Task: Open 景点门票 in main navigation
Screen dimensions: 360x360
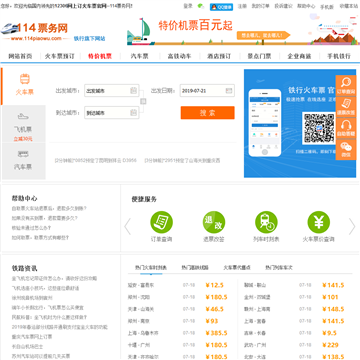Action: point(259,56)
